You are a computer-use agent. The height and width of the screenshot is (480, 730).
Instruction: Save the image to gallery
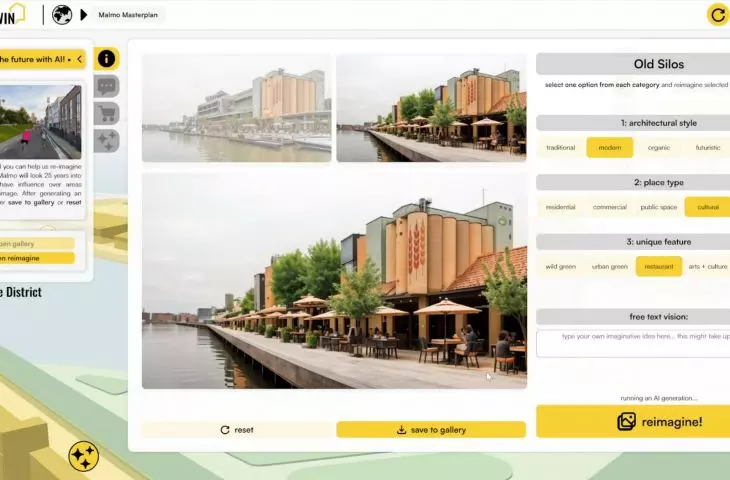[x=431, y=430]
